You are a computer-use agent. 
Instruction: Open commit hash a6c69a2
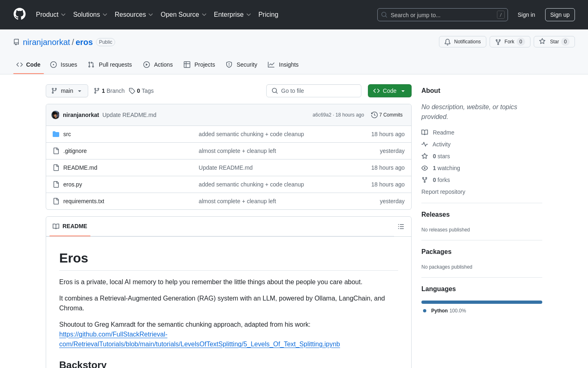tap(322, 115)
